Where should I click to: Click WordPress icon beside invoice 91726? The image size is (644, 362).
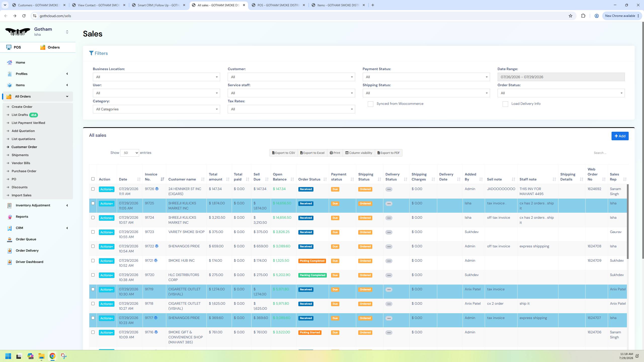click(157, 189)
